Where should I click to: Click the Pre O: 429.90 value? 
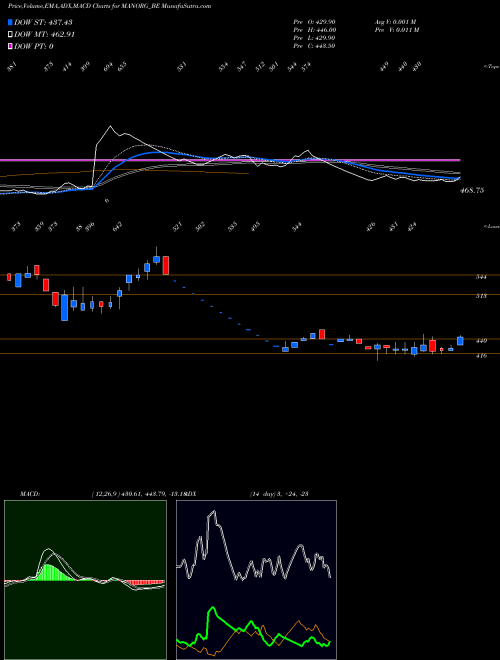tap(314, 22)
